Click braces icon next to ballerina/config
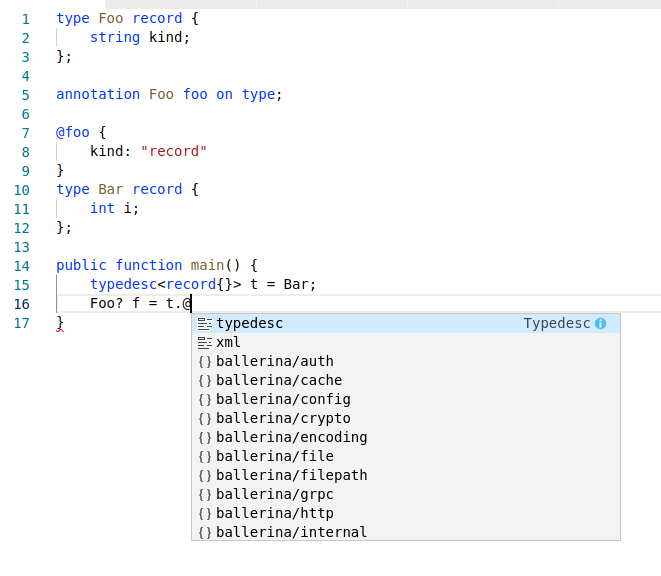The height and width of the screenshot is (576, 661). click(205, 400)
